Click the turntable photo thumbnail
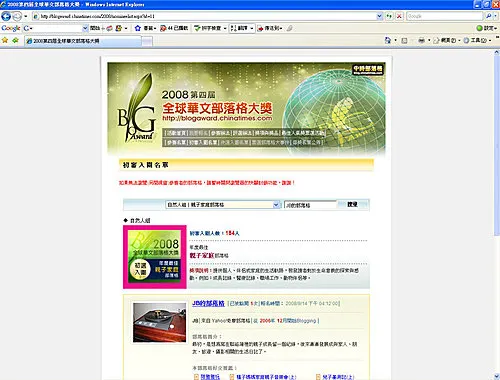The height and width of the screenshot is (380, 500). coord(159,323)
